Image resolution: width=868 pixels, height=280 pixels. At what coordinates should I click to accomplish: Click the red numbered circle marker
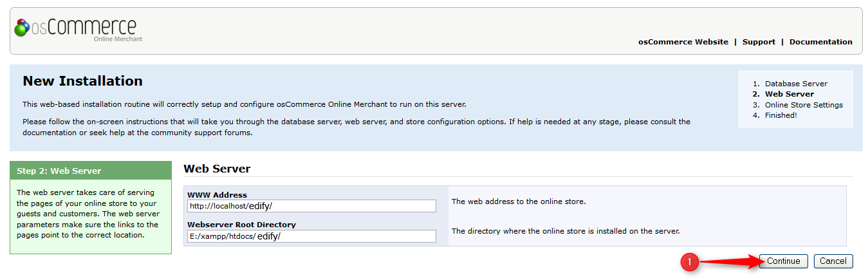point(690,262)
